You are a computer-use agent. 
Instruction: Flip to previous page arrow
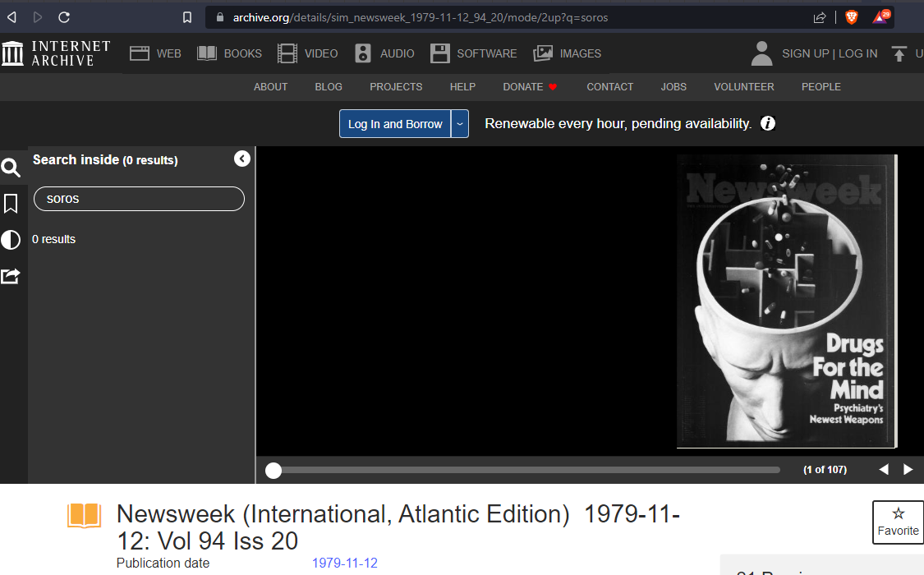point(883,470)
